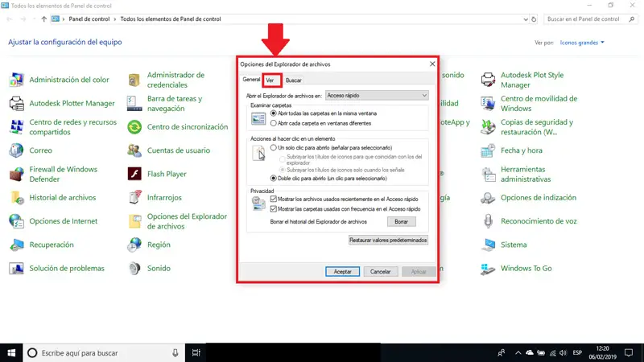Click the Borrar history button

click(x=401, y=222)
